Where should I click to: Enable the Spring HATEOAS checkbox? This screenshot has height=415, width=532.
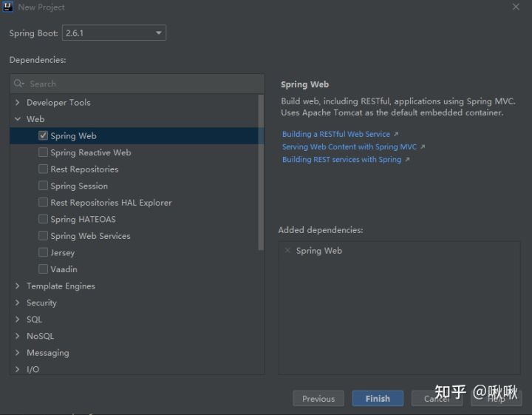click(43, 219)
